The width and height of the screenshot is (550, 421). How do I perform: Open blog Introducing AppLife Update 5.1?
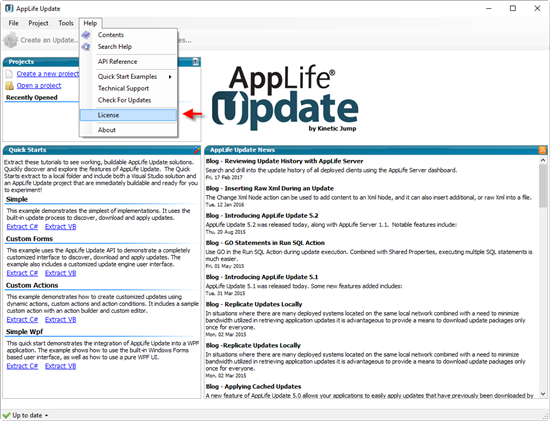[x=262, y=277]
